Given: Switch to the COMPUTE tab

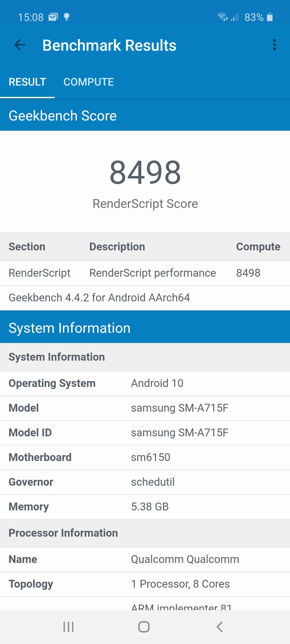Looking at the screenshot, I should 88,82.
